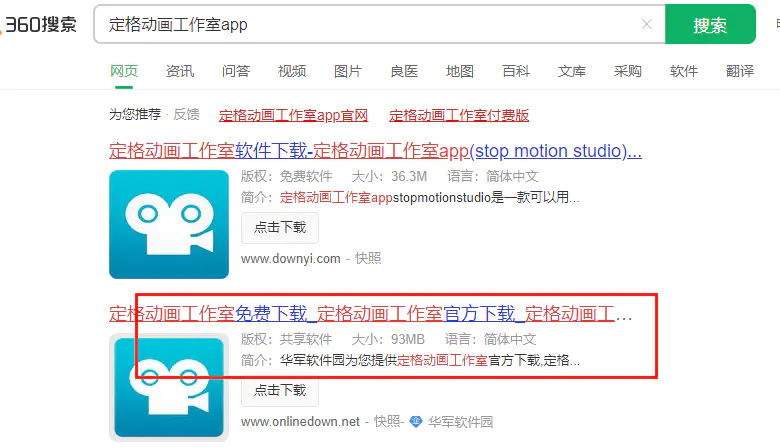Switch to the 软件 tab
Screen dimensions: 780x447
683,71
